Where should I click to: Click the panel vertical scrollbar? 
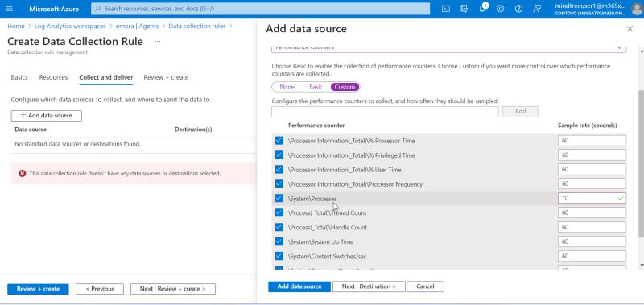pos(641,163)
